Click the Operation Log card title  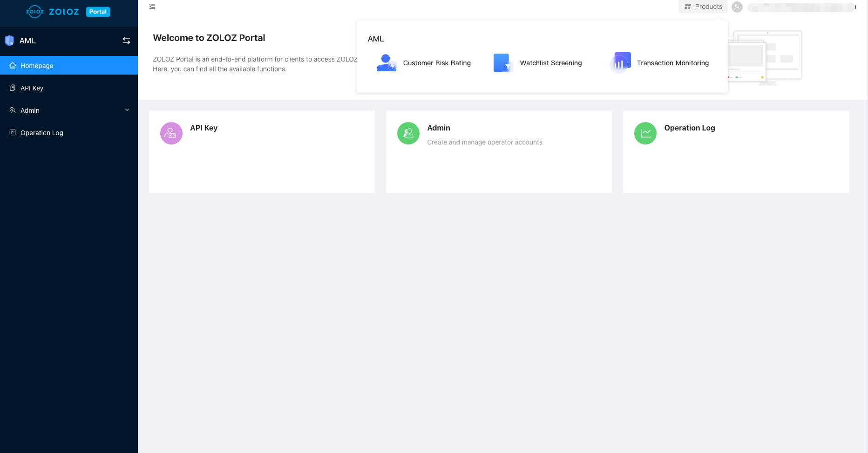[x=690, y=128]
